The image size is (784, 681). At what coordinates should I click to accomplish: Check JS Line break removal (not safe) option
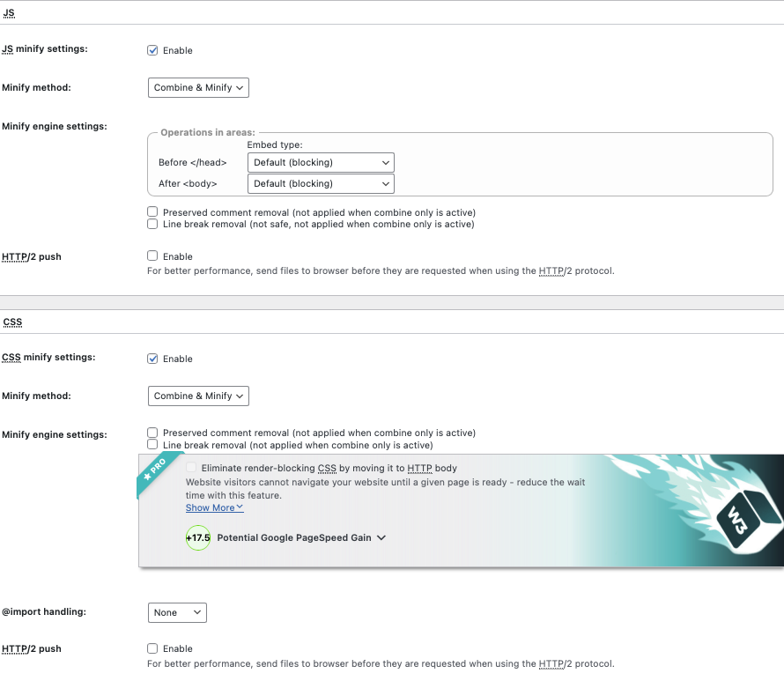pos(152,224)
